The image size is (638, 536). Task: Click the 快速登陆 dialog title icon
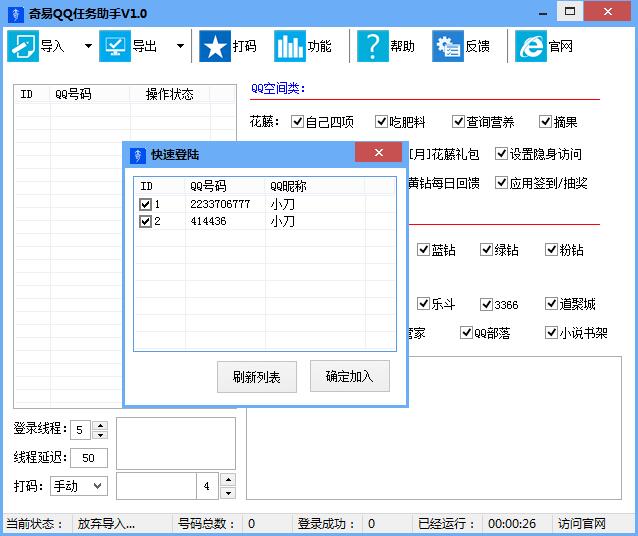137,154
